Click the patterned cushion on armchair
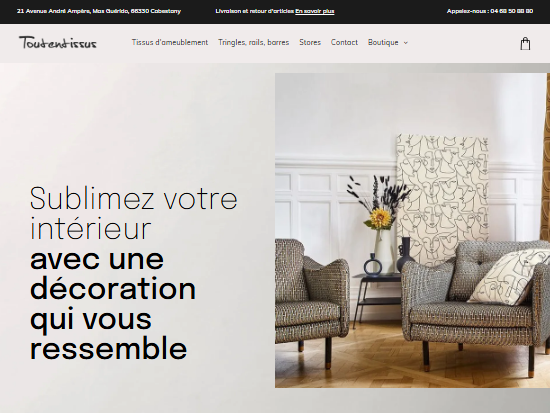The image size is (550, 413). pos(509,278)
